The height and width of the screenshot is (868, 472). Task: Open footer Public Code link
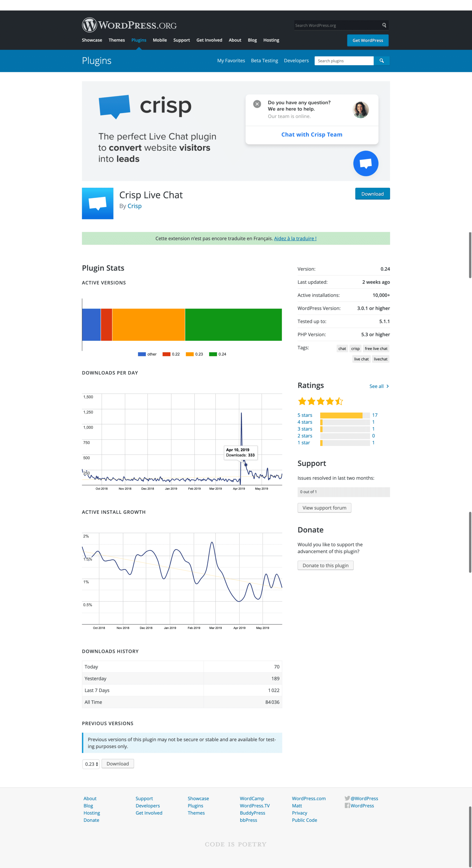click(x=304, y=820)
